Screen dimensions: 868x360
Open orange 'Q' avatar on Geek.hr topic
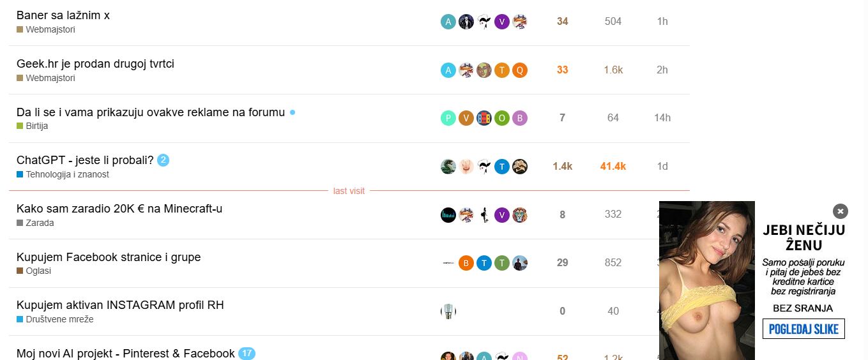tap(520, 70)
